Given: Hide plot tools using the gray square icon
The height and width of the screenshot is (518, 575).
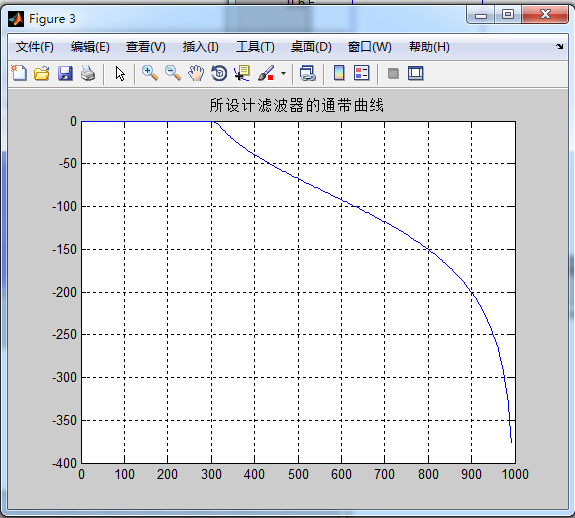Looking at the screenshot, I should click(393, 73).
